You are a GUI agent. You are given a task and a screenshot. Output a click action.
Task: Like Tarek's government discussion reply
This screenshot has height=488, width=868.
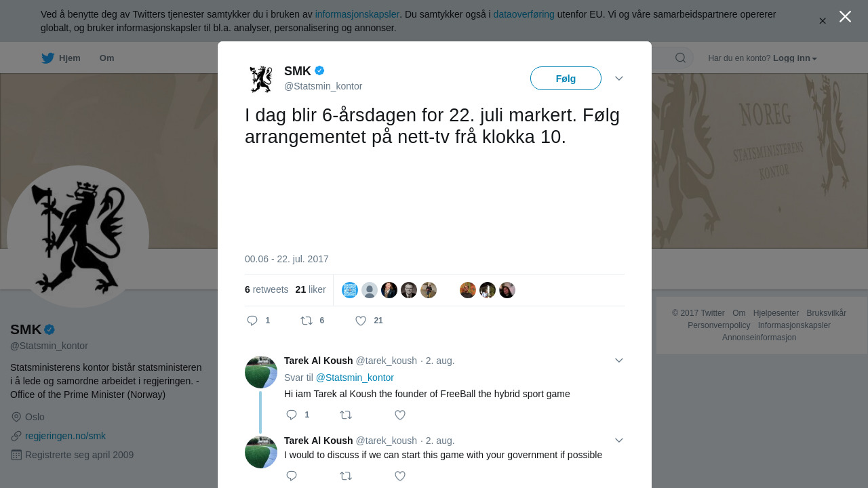click(400, 476)
